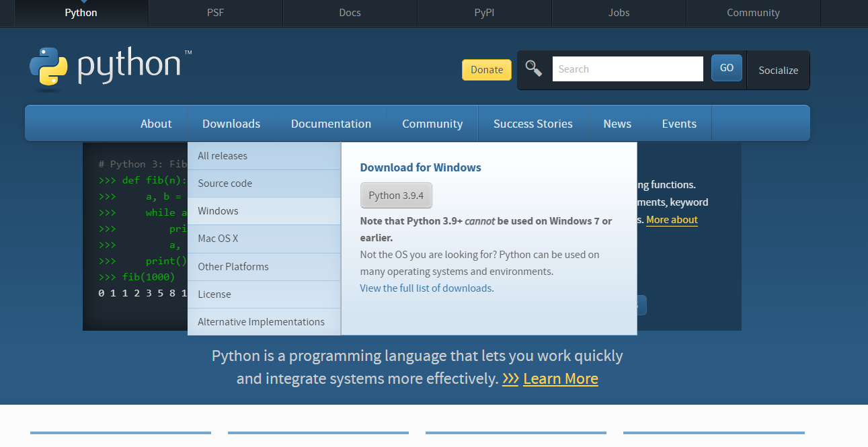Click the Donate button
868x447 pixels.
[x=487, y=70]
